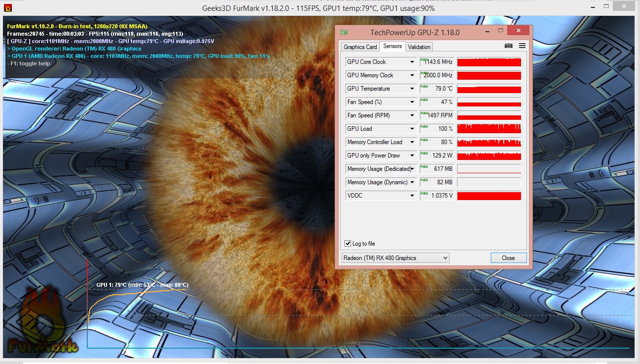Click the 1.0375 V VDDC value
640x364 pixels.
tap(437, 196)
